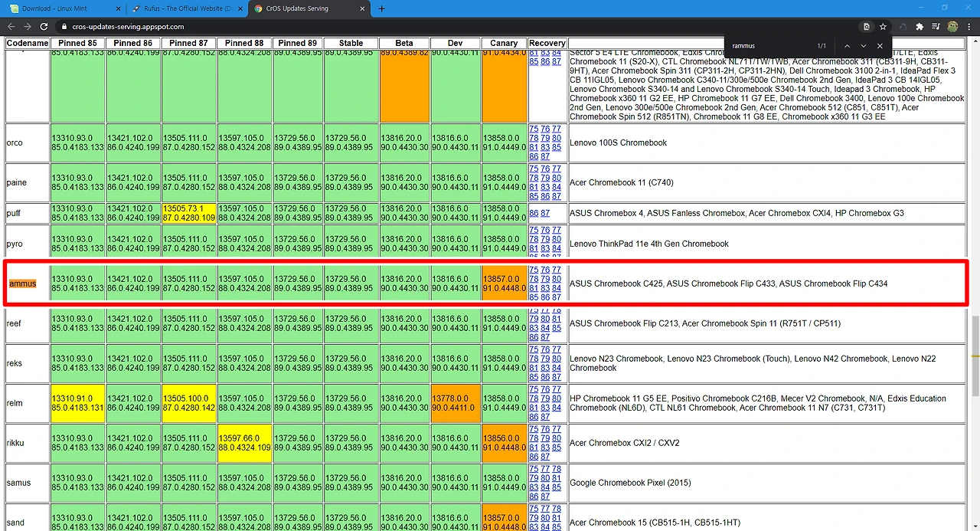Reload the CrOS Updates Serving page
980x531 pixels.
click(44, 26)
